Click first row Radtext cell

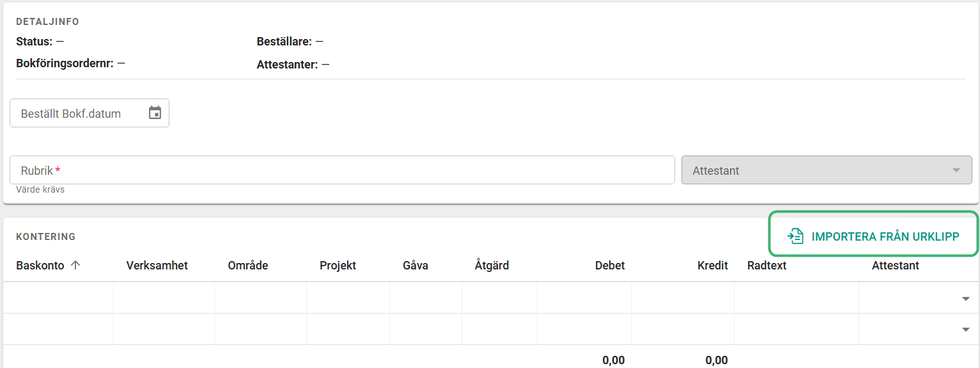click(797, 298)
